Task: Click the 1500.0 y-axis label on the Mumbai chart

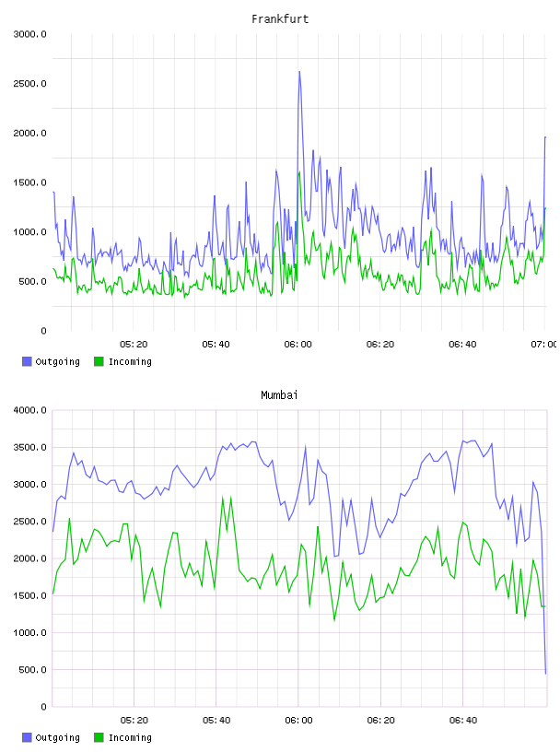Action: point(29,595)
